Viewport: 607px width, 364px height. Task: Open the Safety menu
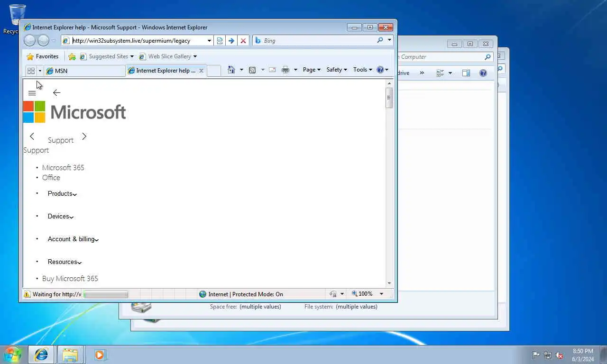(x=337, y=70)
